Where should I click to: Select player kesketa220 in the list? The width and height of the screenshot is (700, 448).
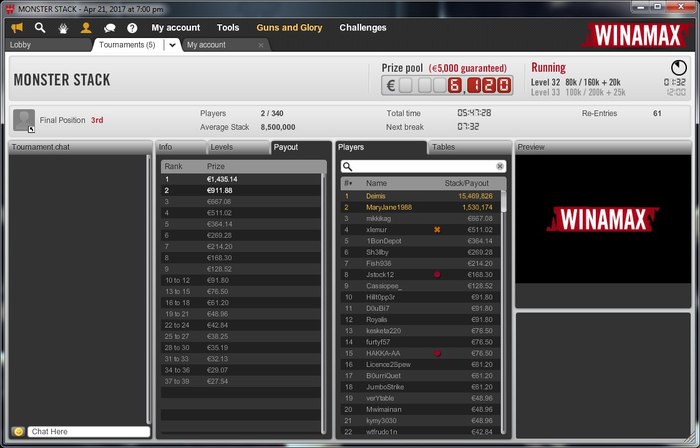[421, 331]
